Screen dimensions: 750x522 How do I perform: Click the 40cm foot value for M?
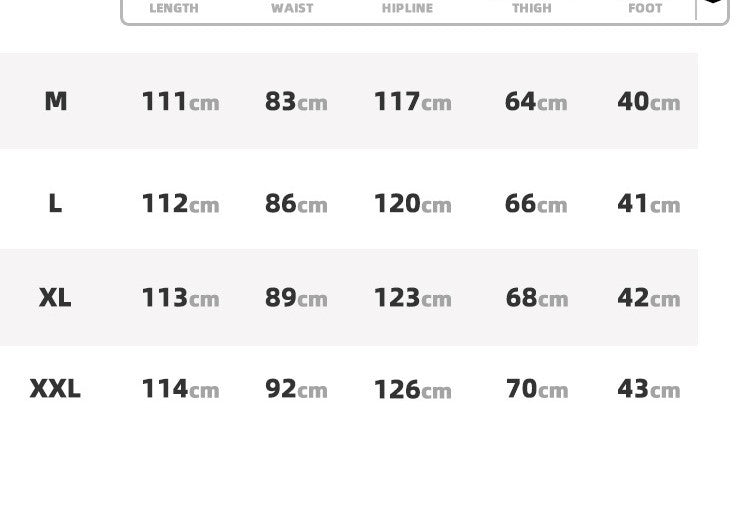(649, 101)
